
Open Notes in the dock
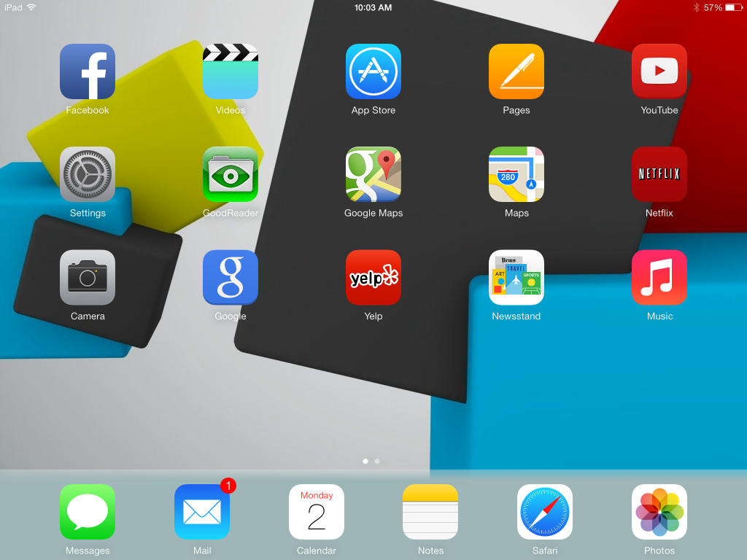pos(430,512)
